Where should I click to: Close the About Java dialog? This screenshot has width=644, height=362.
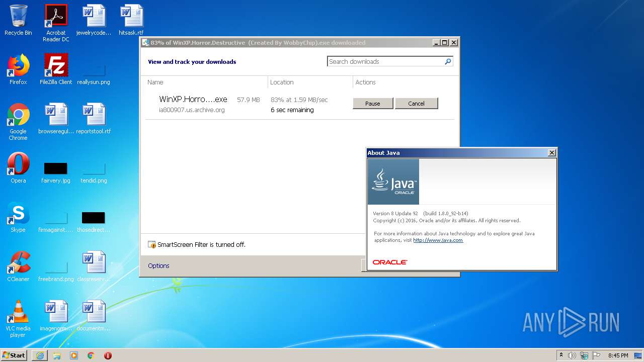(x=551, y=153)
